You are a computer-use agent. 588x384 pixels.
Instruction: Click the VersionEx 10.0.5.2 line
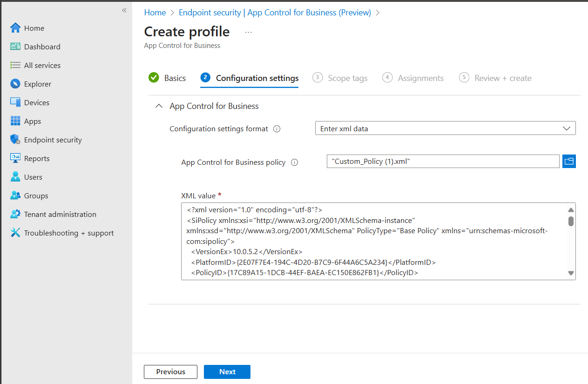247,252
